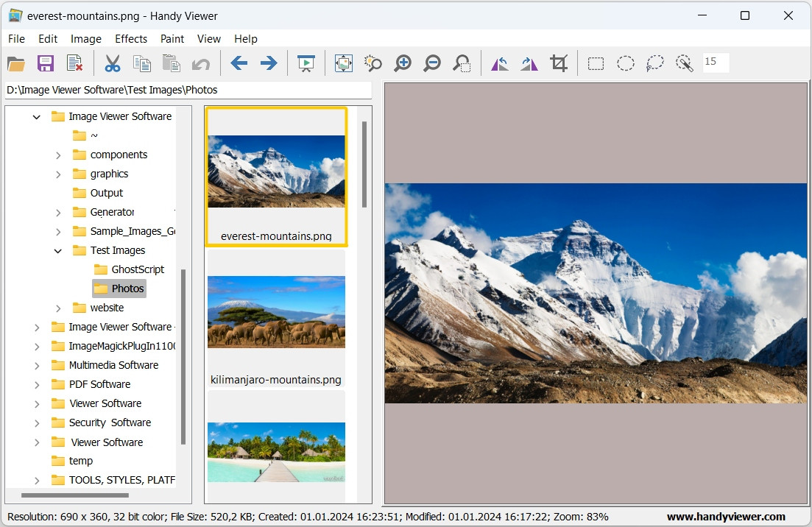Screen dimensions: 812x527
Task: Zoom in with the plus magnifier
Action: coord(403,63)
